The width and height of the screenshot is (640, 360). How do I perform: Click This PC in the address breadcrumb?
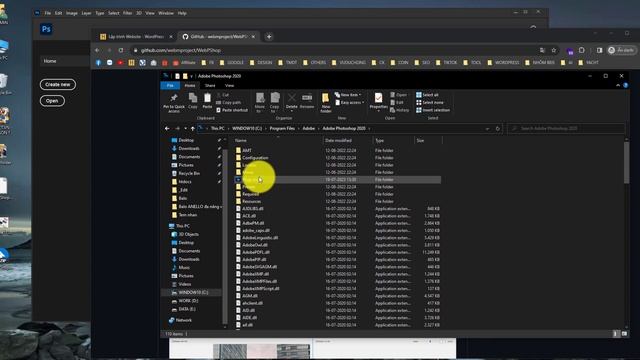(218, 129)
